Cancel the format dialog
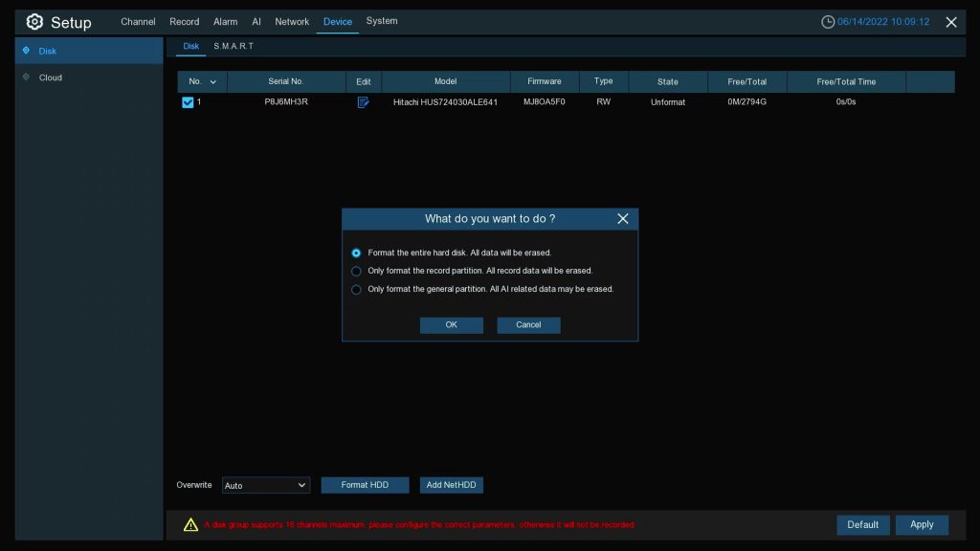This screenshot has width=980, height=551. (x=528, y=324)
